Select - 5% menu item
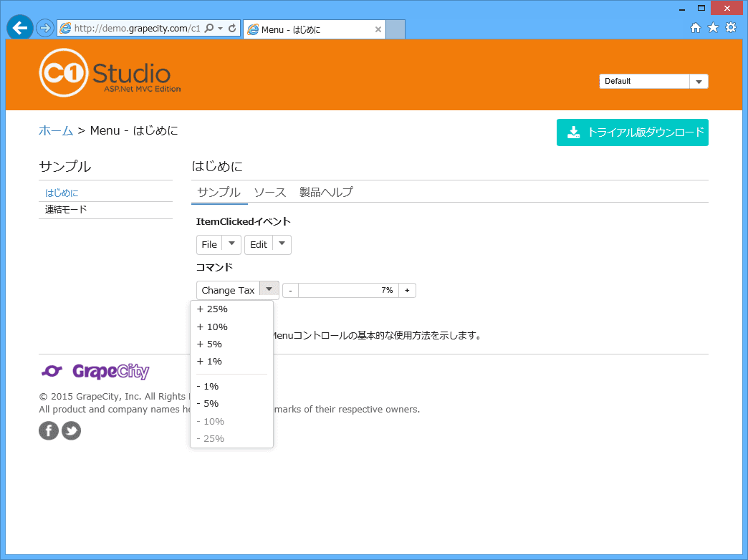 pyautogui.click(x=232, y=404)
